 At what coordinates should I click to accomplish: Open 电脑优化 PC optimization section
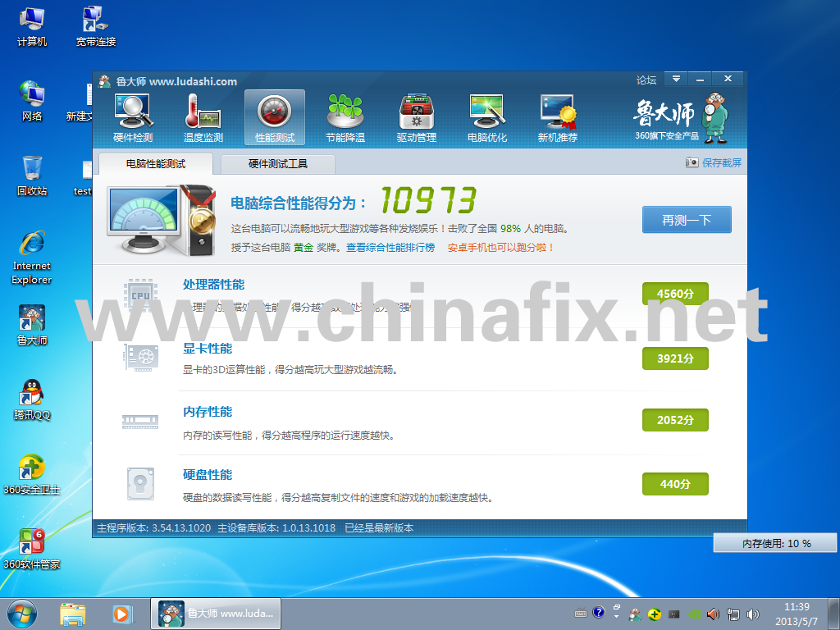(487, 118)
